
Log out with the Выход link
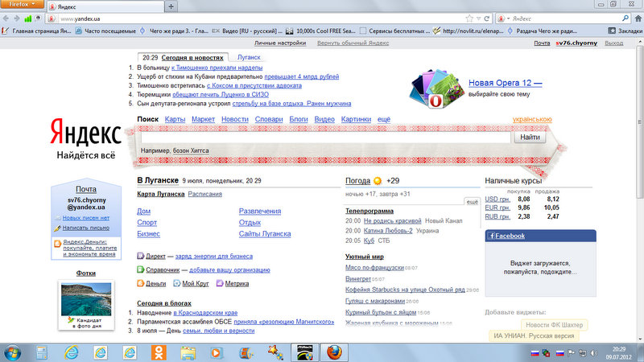613,43
